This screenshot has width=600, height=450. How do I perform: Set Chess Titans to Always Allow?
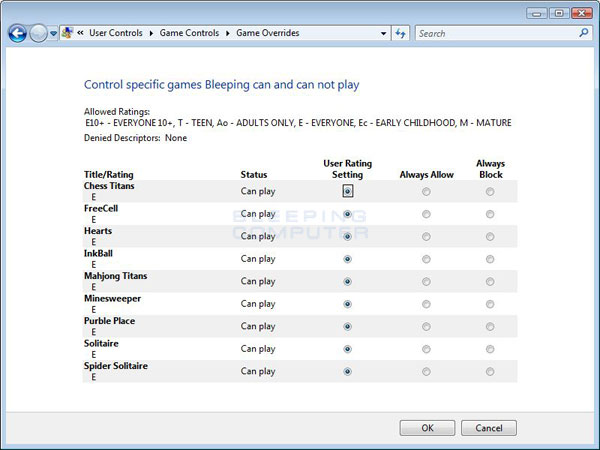click(x=426, y=191)
